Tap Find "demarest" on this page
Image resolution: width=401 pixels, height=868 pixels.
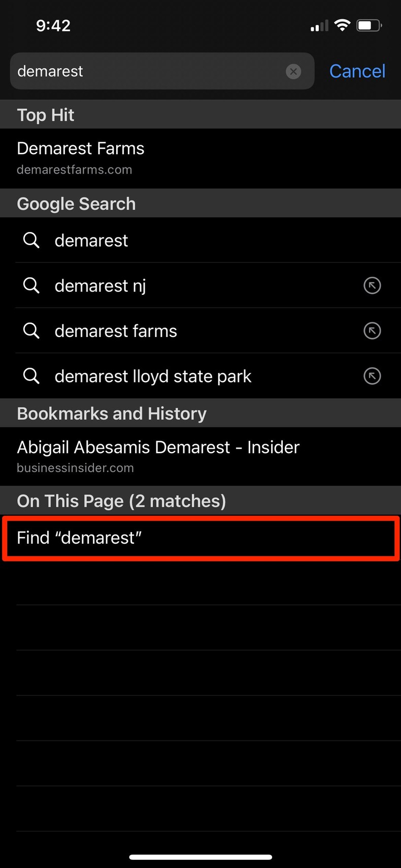point(201,538)
